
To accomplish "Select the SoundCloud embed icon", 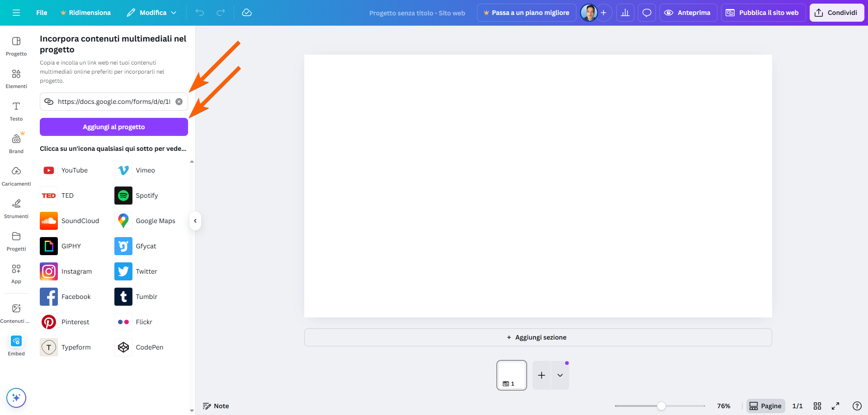I will click(49, 221).
